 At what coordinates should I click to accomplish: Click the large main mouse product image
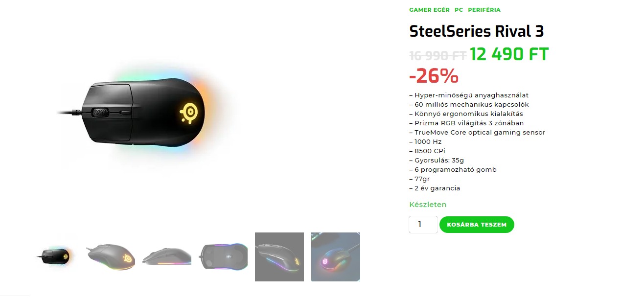coord(142,114)
